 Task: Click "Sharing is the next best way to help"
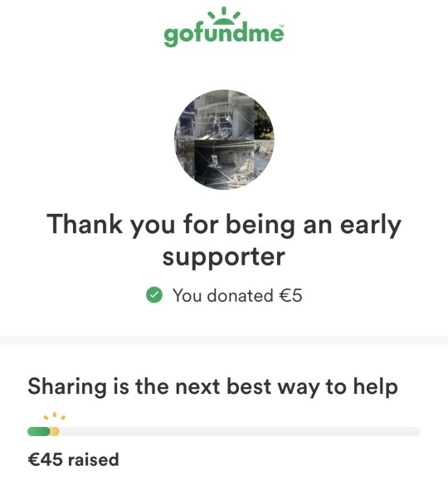pos(213,387)
